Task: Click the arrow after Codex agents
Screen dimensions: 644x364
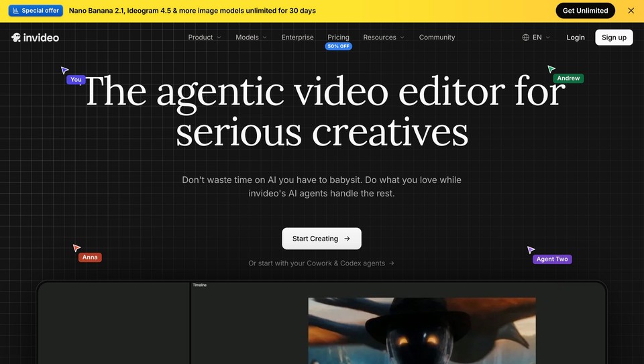Action: [x=391, y=263]
